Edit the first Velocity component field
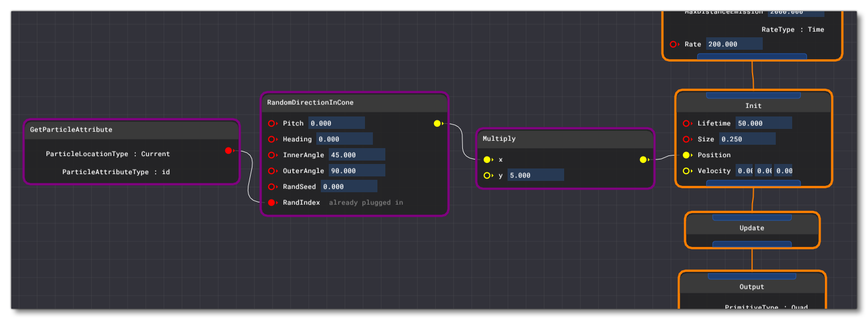Image resolution: width=868 pixels, height=320 pixels. [745, 171]
